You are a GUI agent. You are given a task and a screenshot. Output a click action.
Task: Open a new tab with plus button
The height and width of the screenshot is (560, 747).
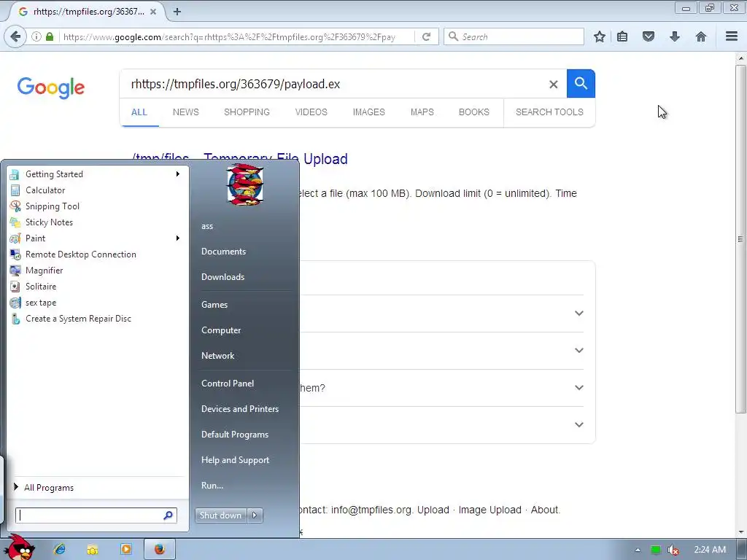(177, 12)
